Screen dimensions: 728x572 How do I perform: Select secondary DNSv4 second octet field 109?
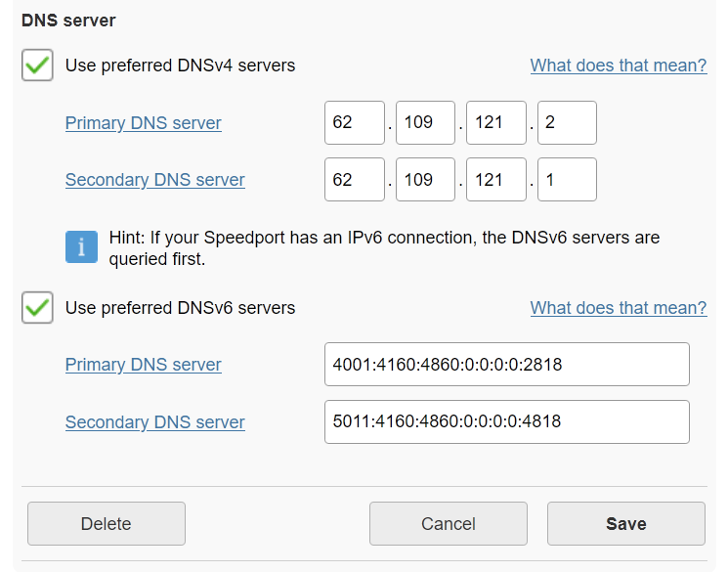(425, 179)
